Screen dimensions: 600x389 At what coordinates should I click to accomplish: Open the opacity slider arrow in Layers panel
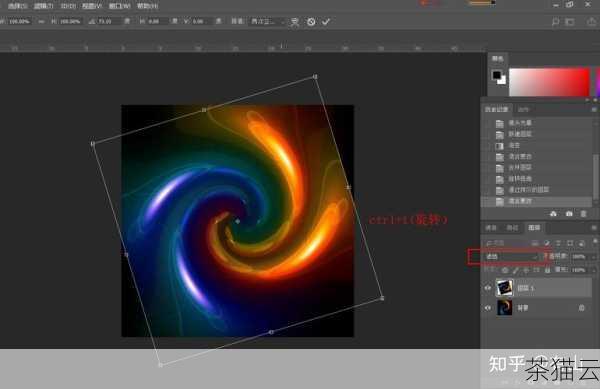[x=593, y=257]
